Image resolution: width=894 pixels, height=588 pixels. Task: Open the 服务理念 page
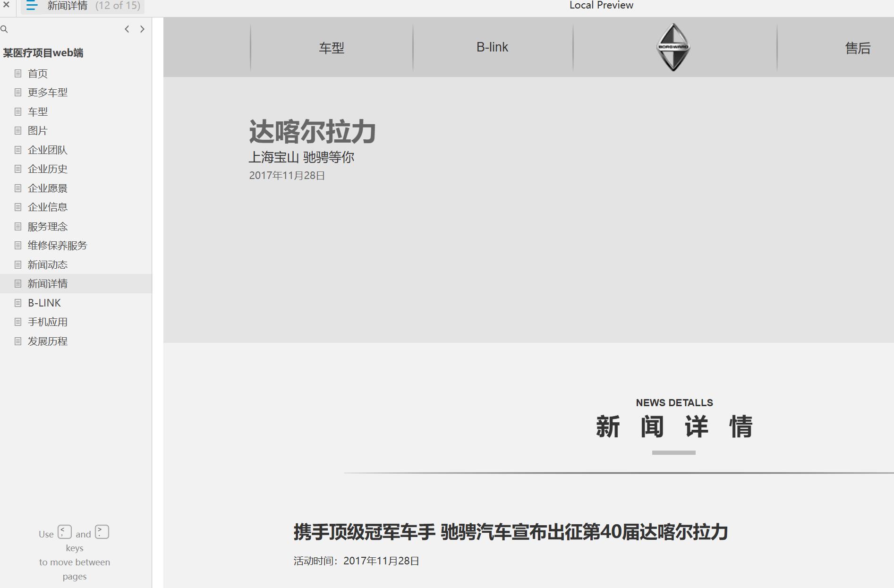[x=48, y=227]
